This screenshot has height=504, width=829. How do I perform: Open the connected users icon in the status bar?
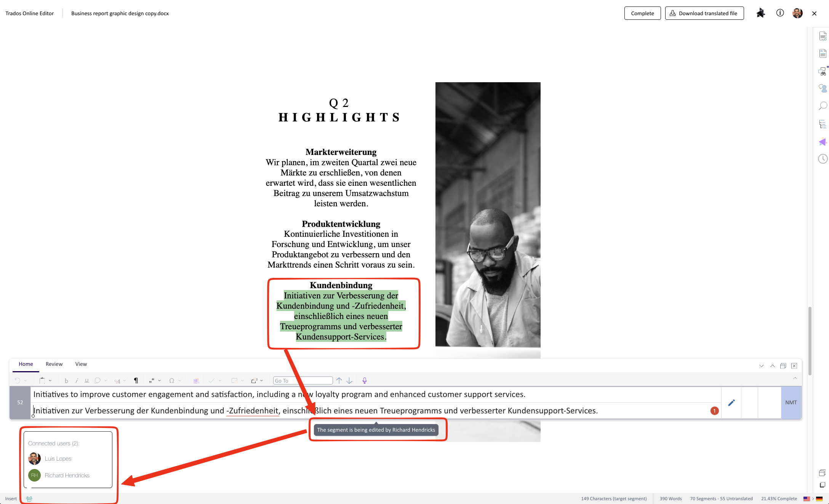pyautogui.click(x=29, y=499)
